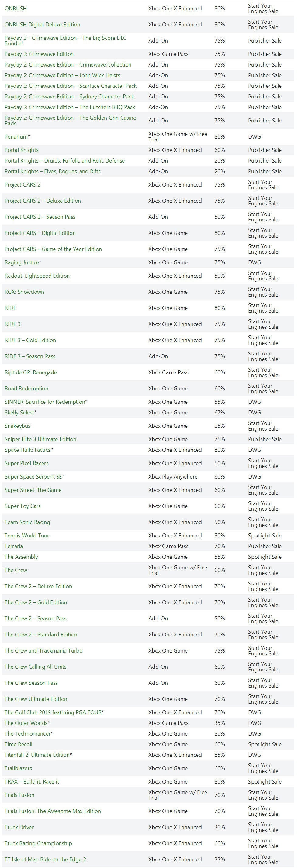
Task: Click the Space Hulk: Tactics* link
Action: pos(29,450)
